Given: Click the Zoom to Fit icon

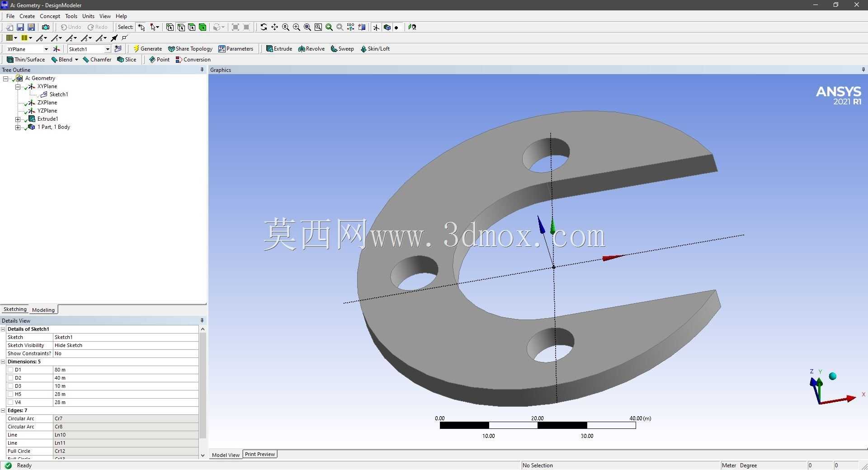Looking at the screenshot, I should pyautogui.click(x=307, y=27).
